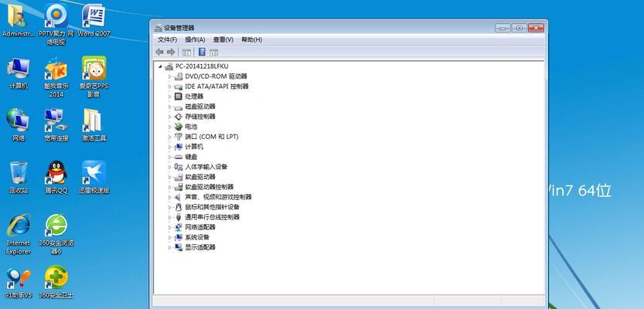644x309 pixels.
Task: Collapse the PC-20141218LFKU root node arrow
Action: coord(160,66)
